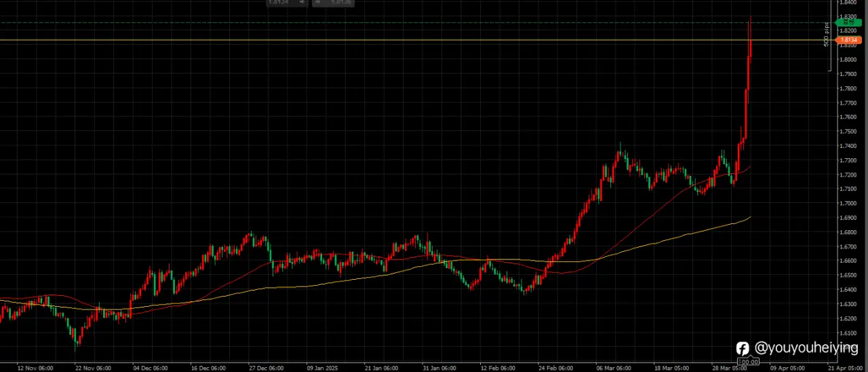
Task: Click the 09 Apr 05:00 time label
Action: click(788, 368)
